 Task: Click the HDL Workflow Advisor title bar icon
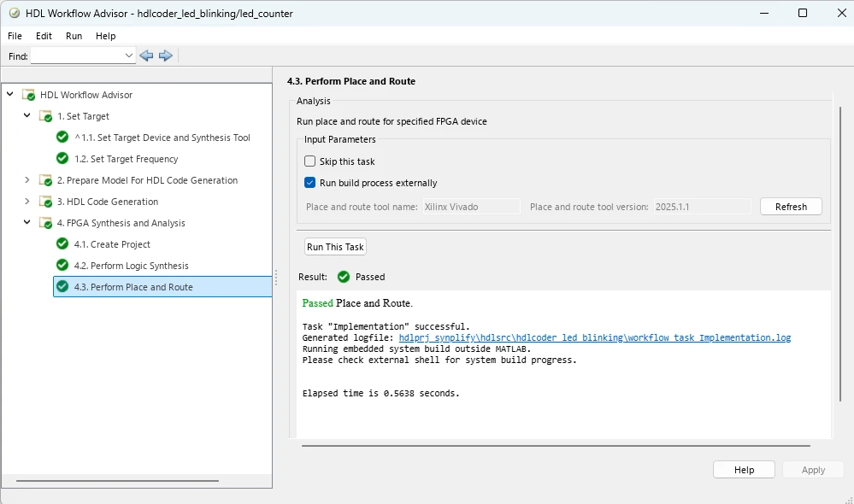(15, 13)
